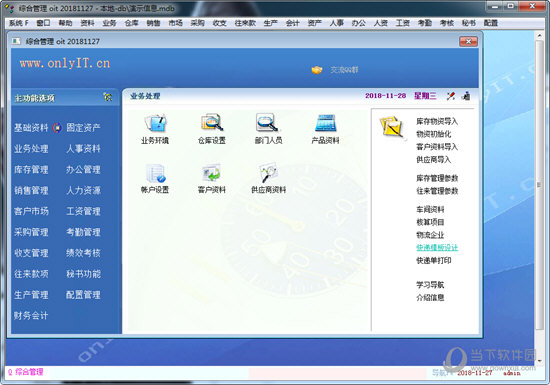Click the 供应商导入 link
The image size is (550, 385).
pyautogui.click(x=434, y=160)
